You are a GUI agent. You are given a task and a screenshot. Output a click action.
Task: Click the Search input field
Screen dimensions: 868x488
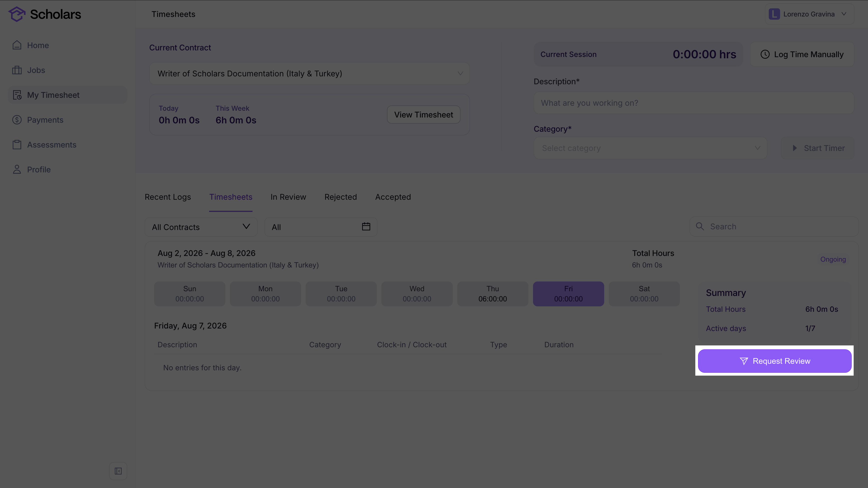[x=774, y=227]
